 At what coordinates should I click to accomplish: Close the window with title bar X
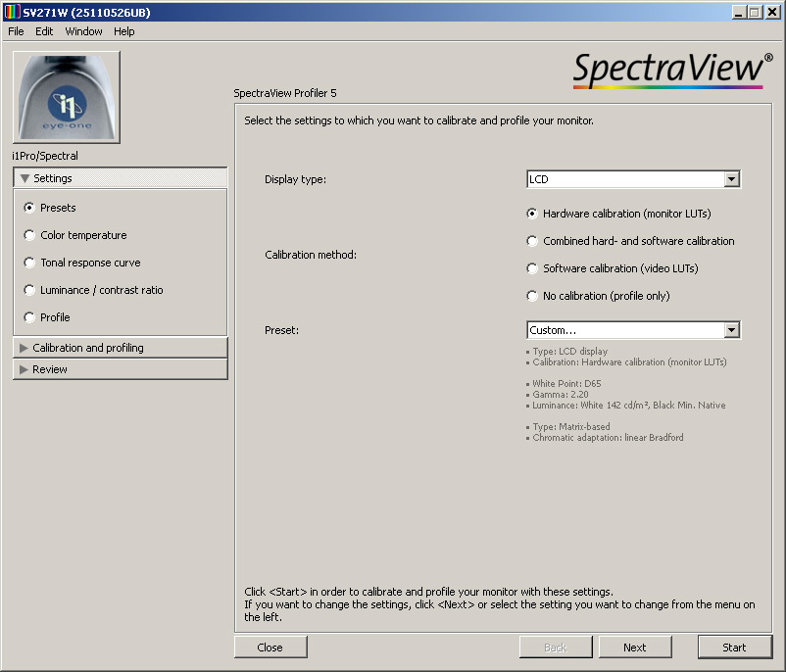click(772, 13)
